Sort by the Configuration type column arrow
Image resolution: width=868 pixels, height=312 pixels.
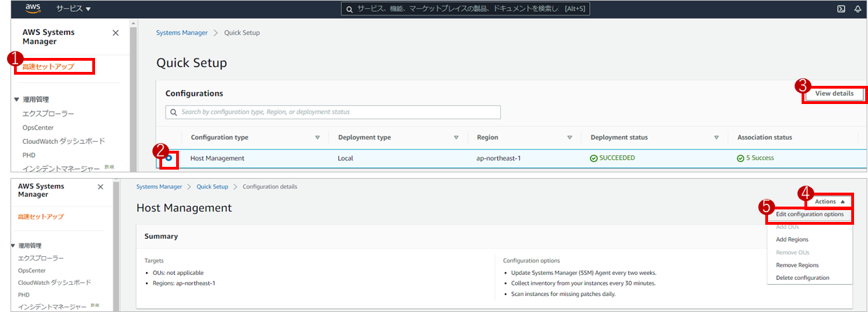click(317, 138)
